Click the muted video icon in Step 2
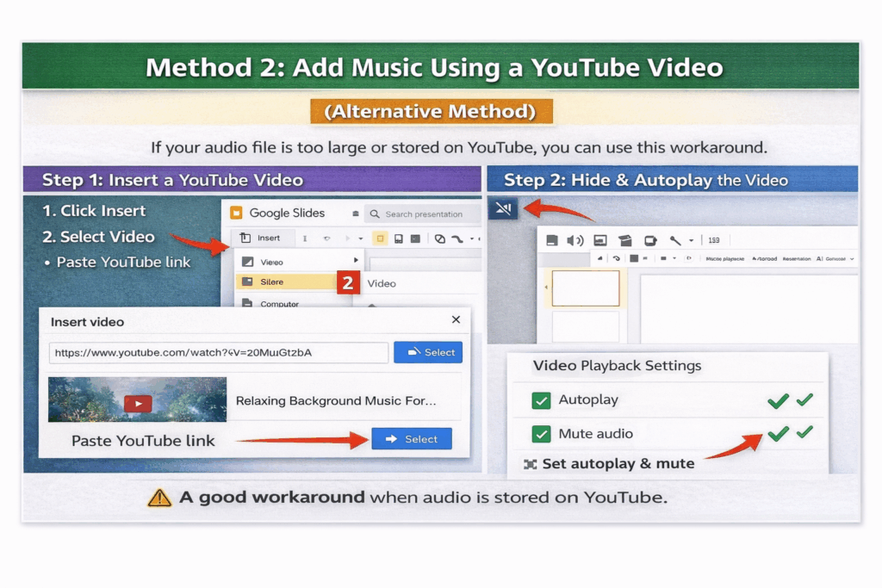Viewport: 882px width, 588px height. (504, 207)
